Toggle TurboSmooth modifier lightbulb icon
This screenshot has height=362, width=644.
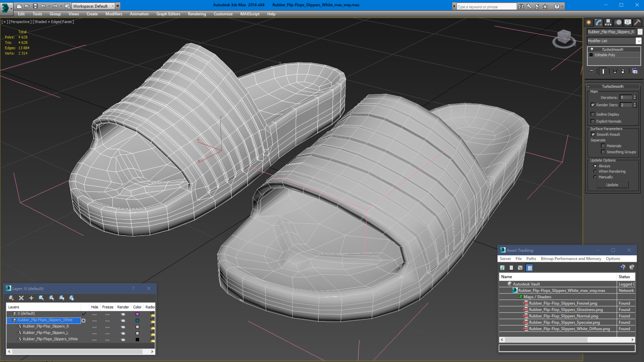592,49
